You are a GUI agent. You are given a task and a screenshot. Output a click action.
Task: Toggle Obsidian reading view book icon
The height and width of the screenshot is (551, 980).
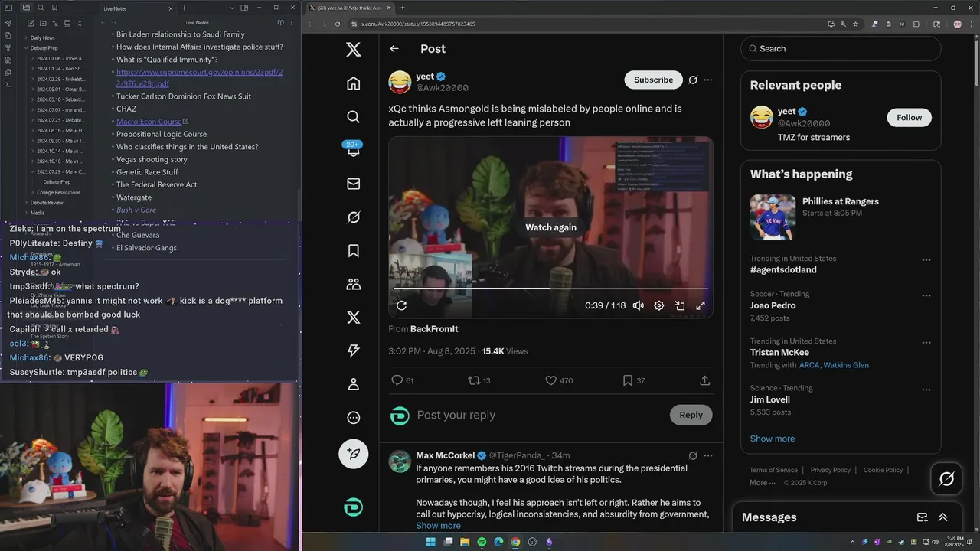point(280,24)
